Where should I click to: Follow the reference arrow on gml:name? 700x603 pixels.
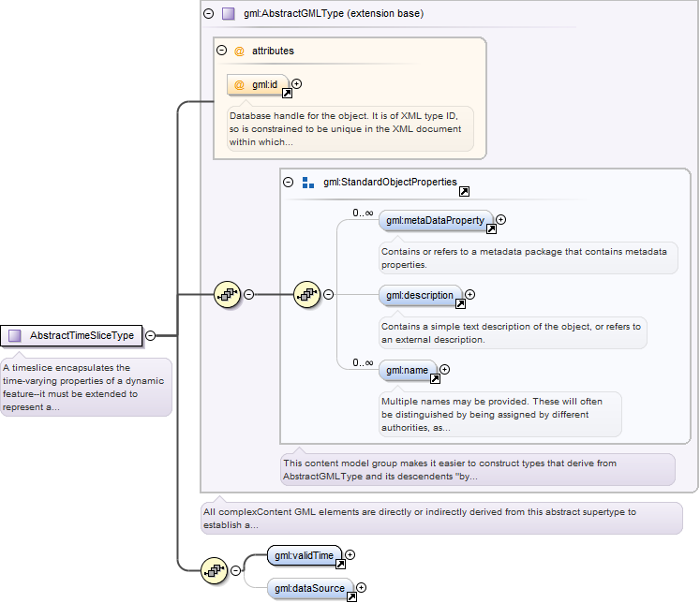tap(435, 379)
